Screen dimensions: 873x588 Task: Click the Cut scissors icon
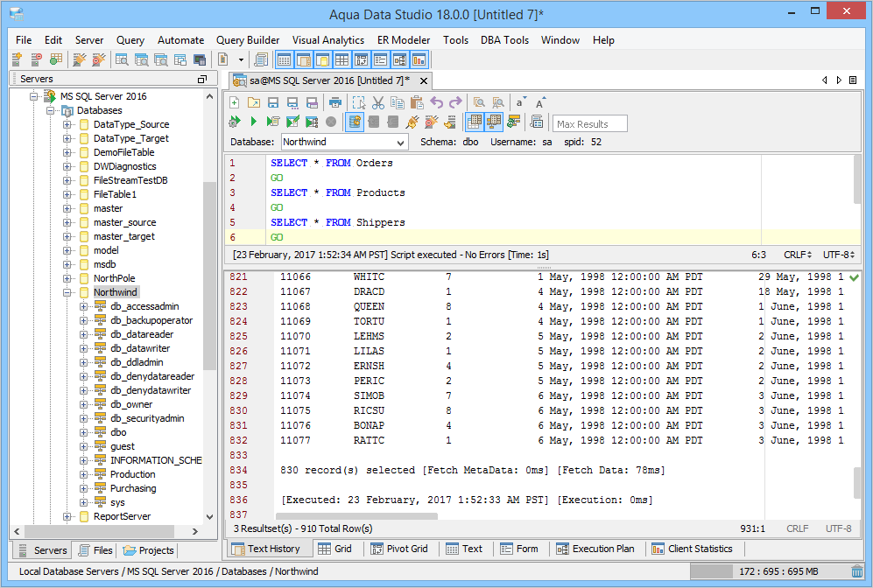[378, 102]
